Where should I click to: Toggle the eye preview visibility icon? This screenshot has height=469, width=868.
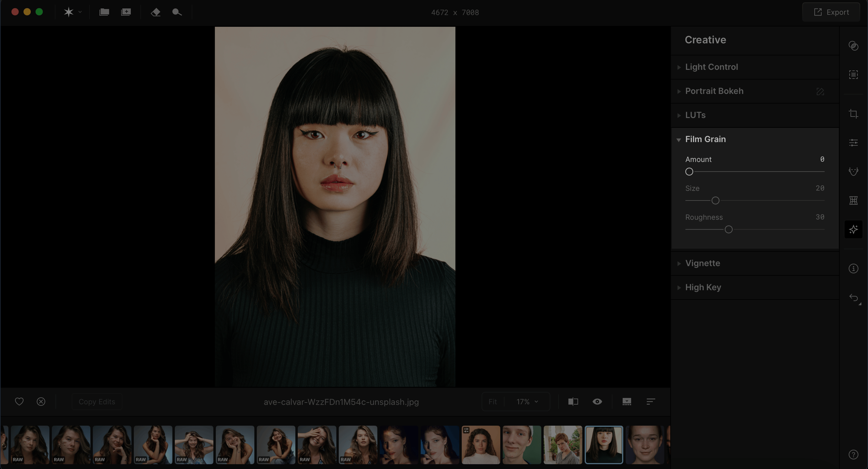(597, 402)
